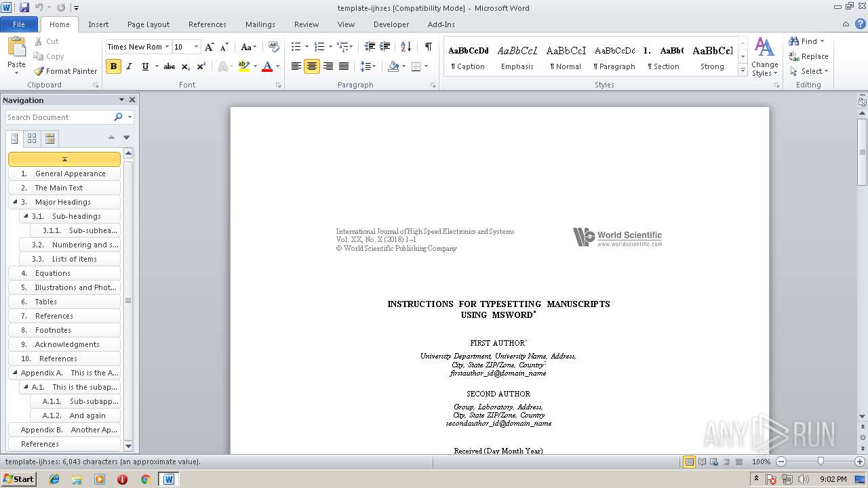Click the Sort icon

click(406, 47)
